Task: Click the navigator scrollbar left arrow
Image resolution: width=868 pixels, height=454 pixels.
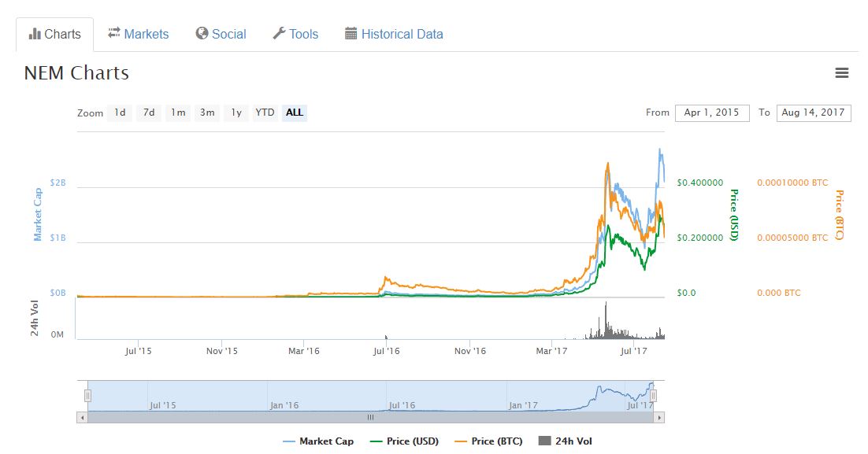Action: click(83, 418)
